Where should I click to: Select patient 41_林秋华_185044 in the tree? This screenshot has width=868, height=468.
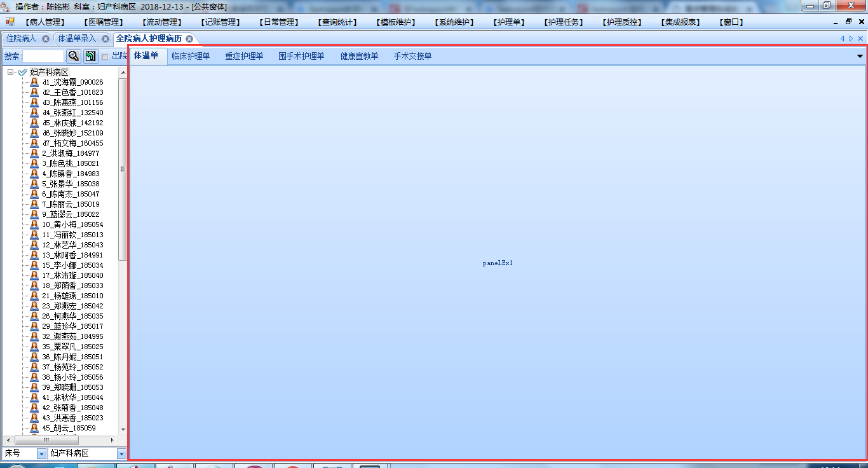click(x=72, y=397)
